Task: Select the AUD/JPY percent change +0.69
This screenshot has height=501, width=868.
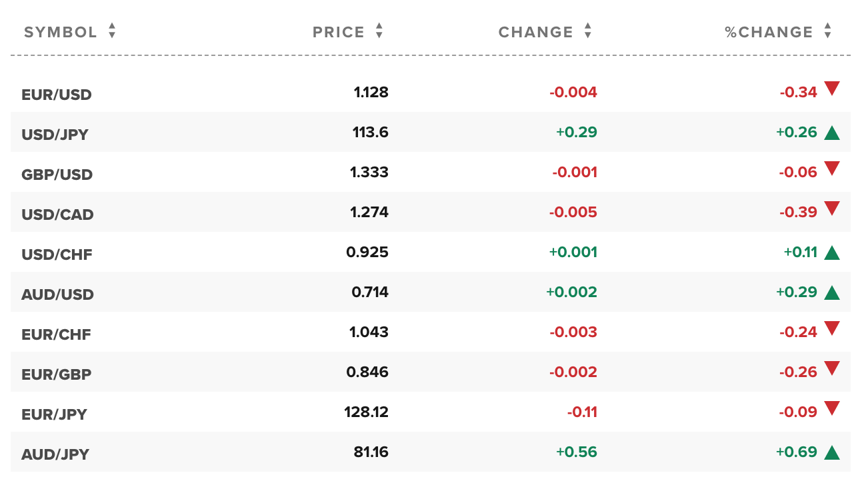Action: pyautogui.click(x=796, y=452)
